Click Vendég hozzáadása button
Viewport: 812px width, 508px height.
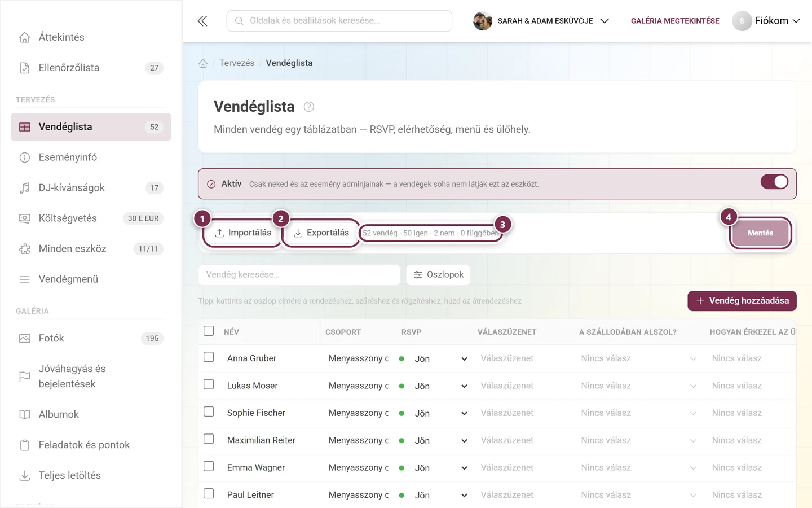pyautogui.click(x=742, y=301)
